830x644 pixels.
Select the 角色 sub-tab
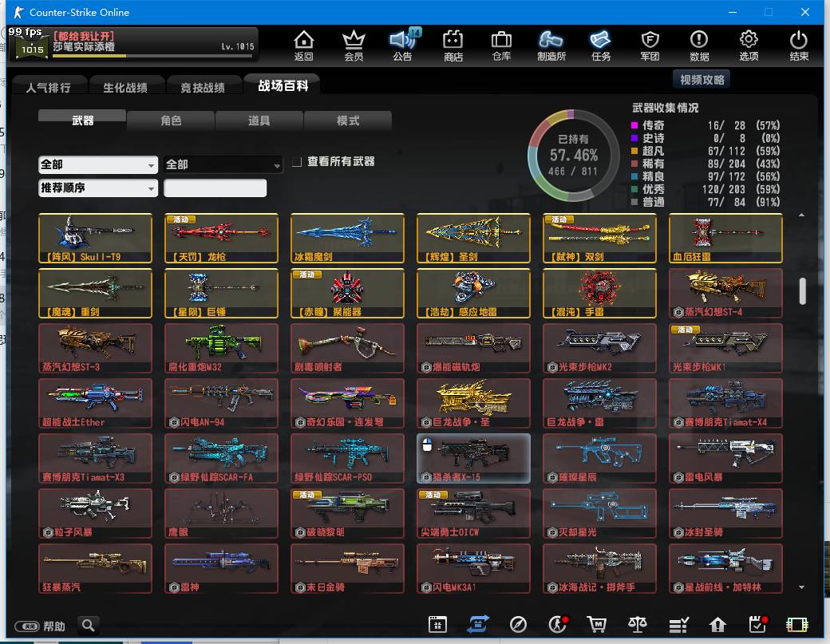(171, 121)
